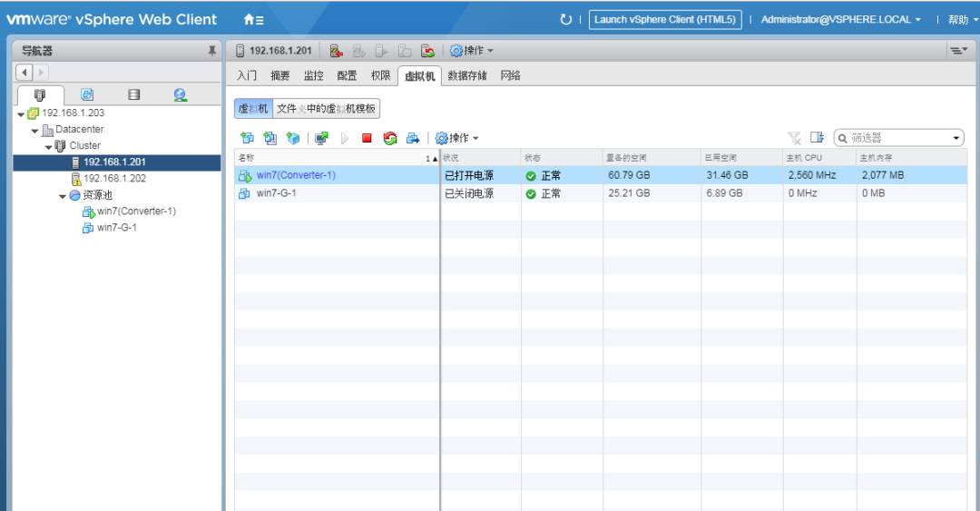Image resolution: width=980 pixels, height=511 pixels.
Task: Click the reboot host icon beside 操作
Action: (427, 51)
